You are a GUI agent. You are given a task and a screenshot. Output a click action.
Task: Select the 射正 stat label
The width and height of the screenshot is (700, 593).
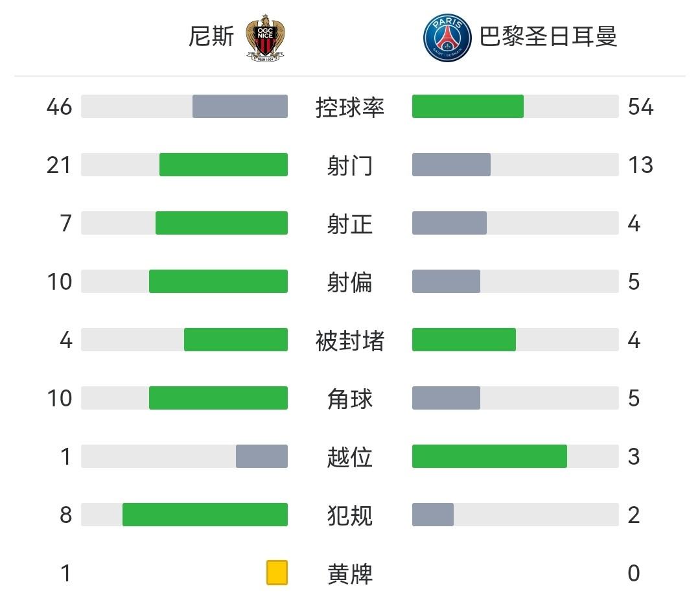(x=350, y=224)
